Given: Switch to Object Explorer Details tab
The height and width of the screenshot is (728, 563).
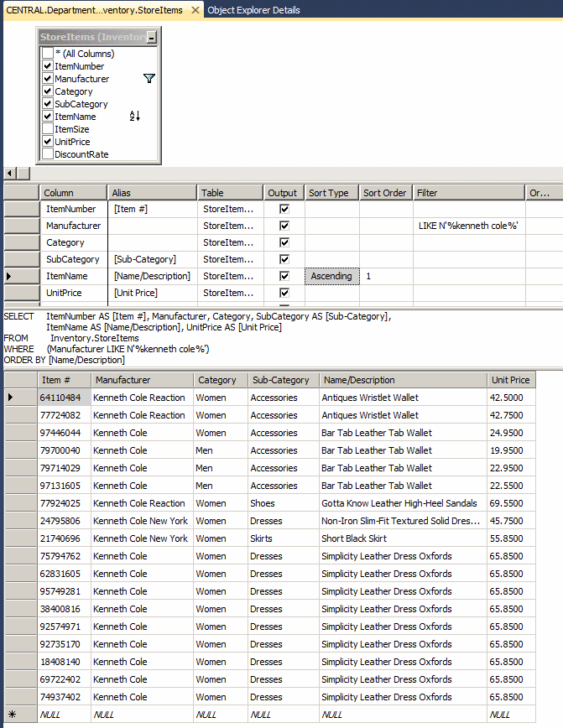Looking at the screenshot, I should (253, 10).
